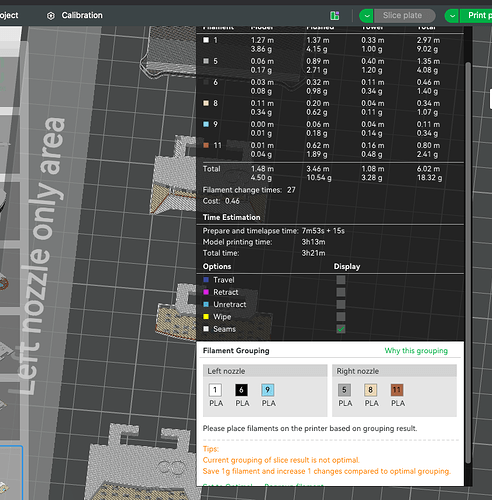Select filament 1 white swatch in Left nozzle
This screenshot has width=492, height=500.
(215, 390)
